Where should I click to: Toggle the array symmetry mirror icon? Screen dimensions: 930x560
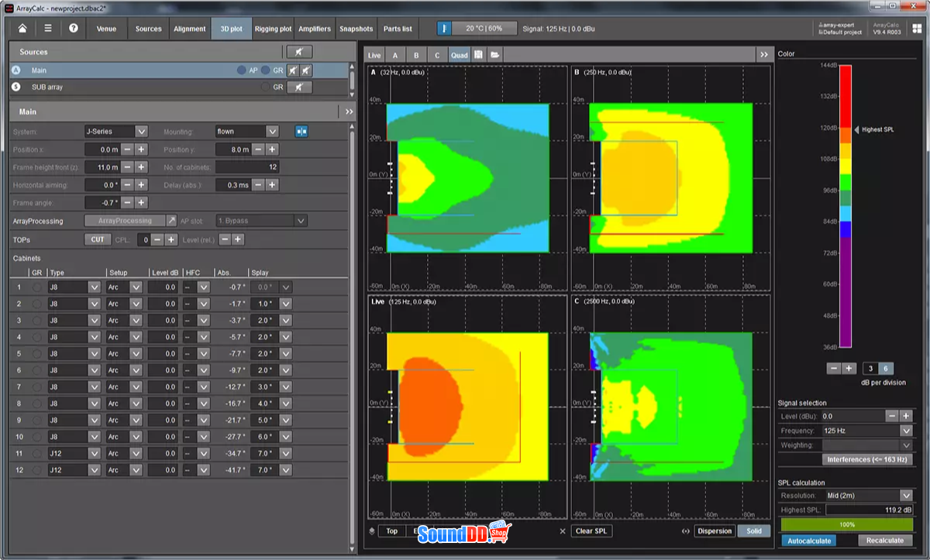coord(301,132)
